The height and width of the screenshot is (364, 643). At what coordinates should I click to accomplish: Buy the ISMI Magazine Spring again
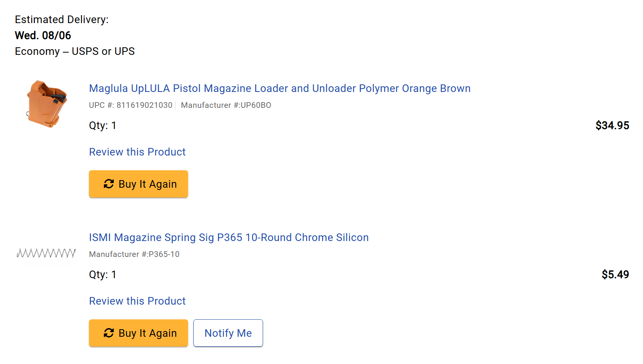(139, 333)
